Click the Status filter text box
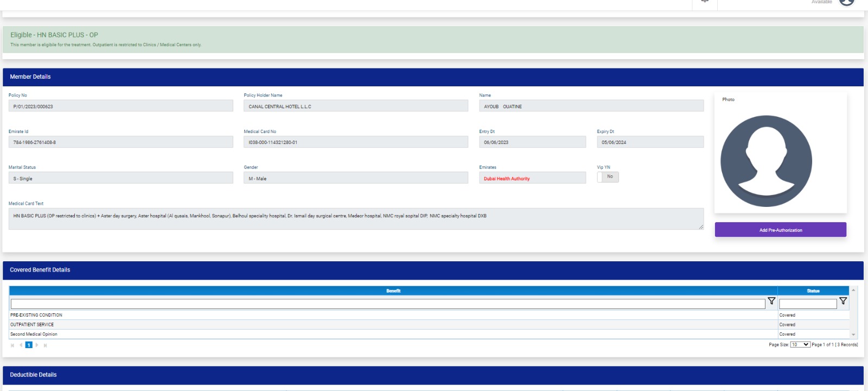868x391 pixels. (808, 304)
